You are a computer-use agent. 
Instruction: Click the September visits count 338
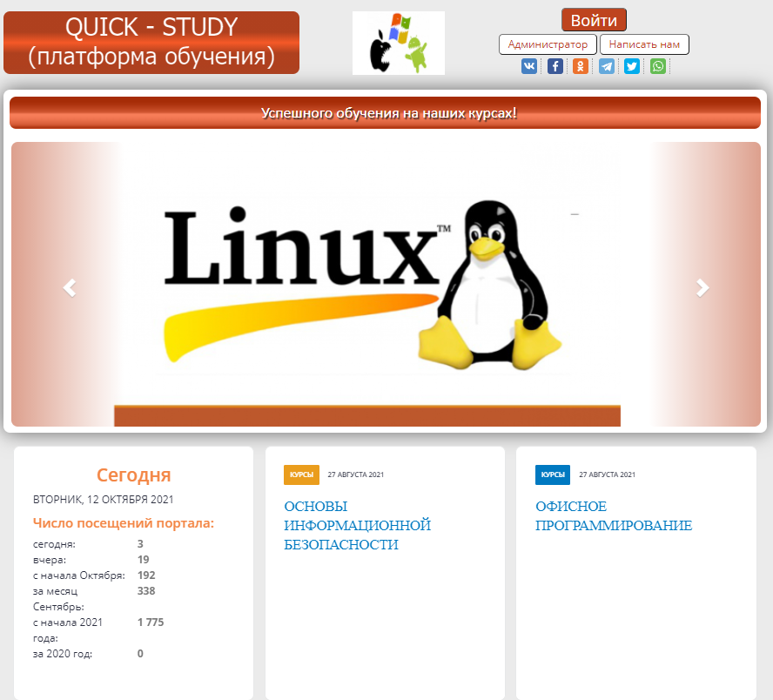[146, 591]
